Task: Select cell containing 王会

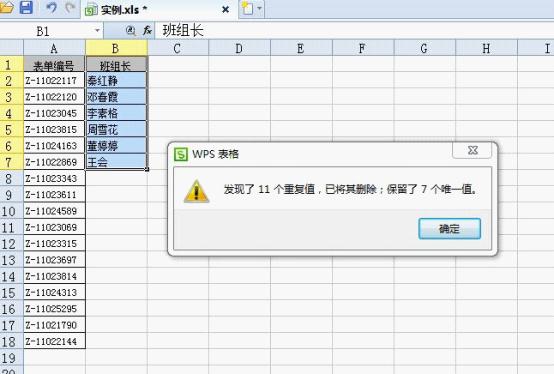Action: click(x=116, y=162)
